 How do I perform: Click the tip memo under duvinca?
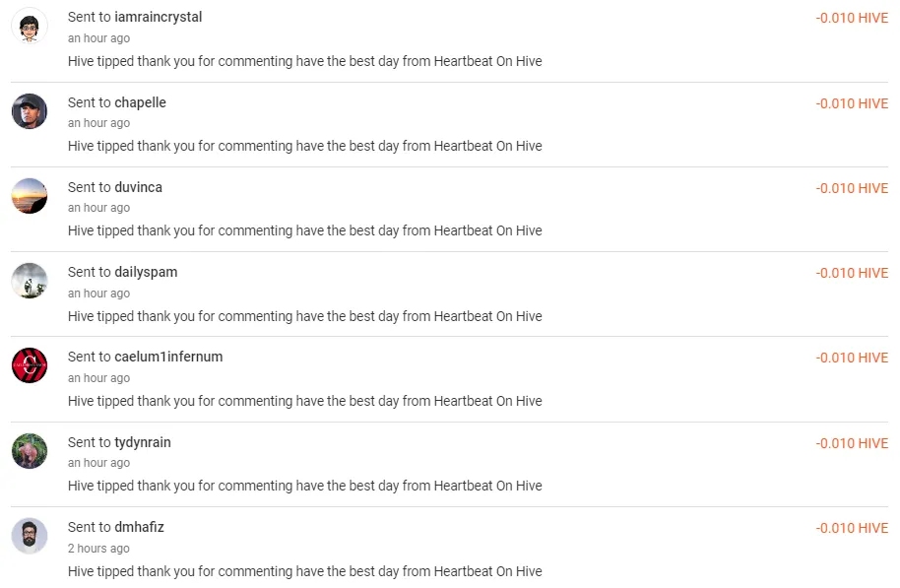tap(304, 230)
